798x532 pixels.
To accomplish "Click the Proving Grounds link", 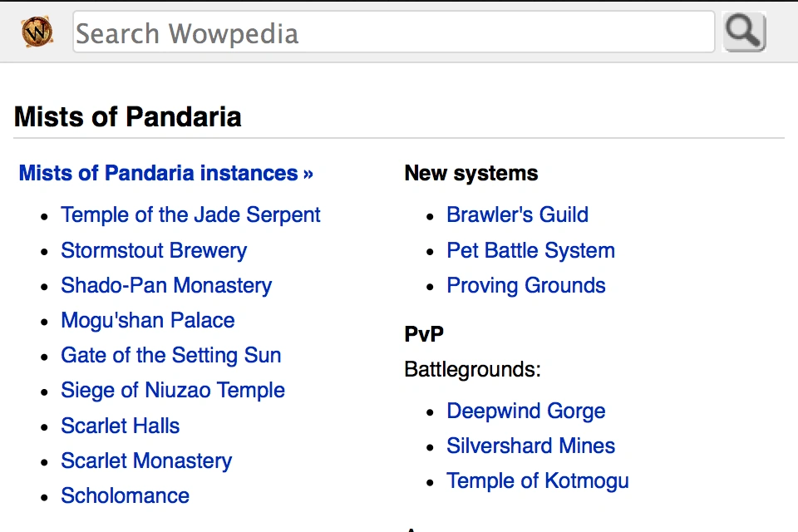I will tap(526, 285).
